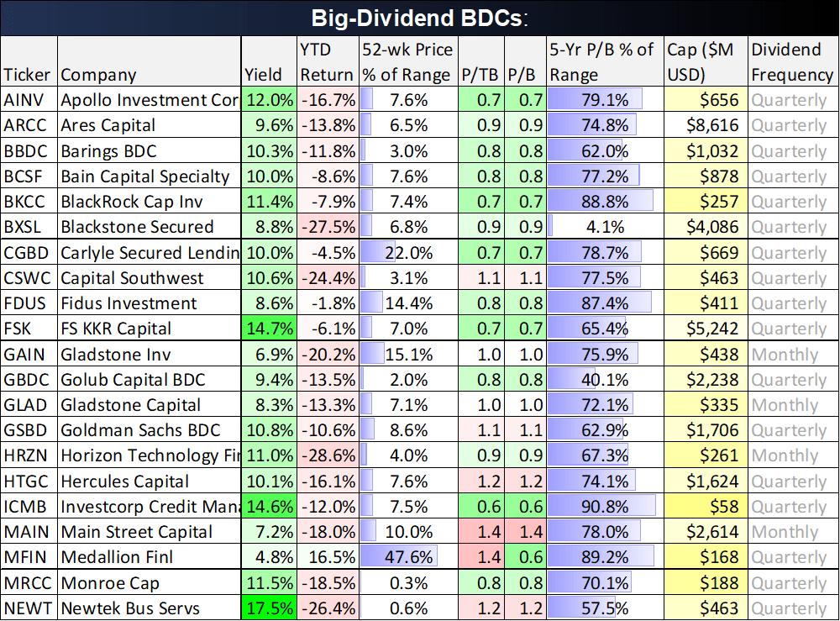
Task: Select the Blackstone Secured company cell
Action: pyautogui.click(x=149, y=227)
